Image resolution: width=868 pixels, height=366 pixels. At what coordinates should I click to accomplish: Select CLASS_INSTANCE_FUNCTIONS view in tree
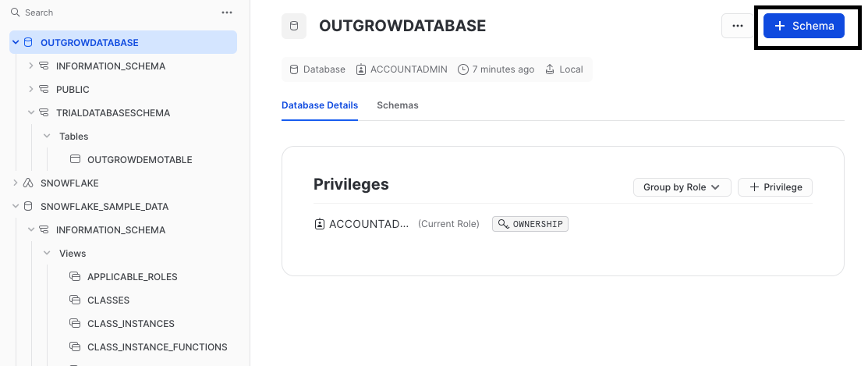point(157,346)
